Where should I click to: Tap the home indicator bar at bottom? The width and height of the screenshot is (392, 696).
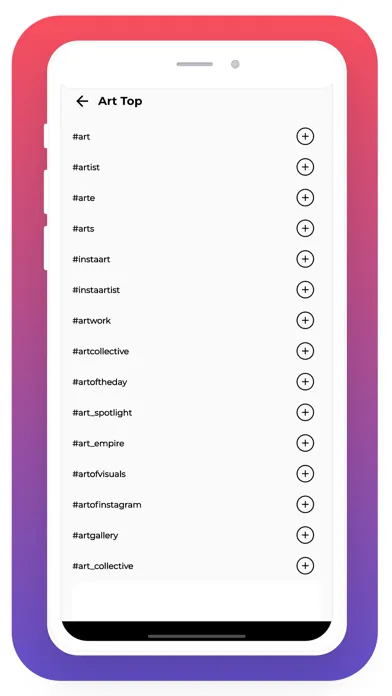(196, 636)
